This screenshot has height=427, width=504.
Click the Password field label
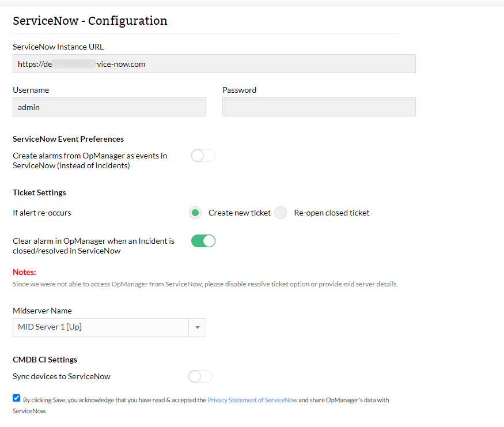pos(239,90)
